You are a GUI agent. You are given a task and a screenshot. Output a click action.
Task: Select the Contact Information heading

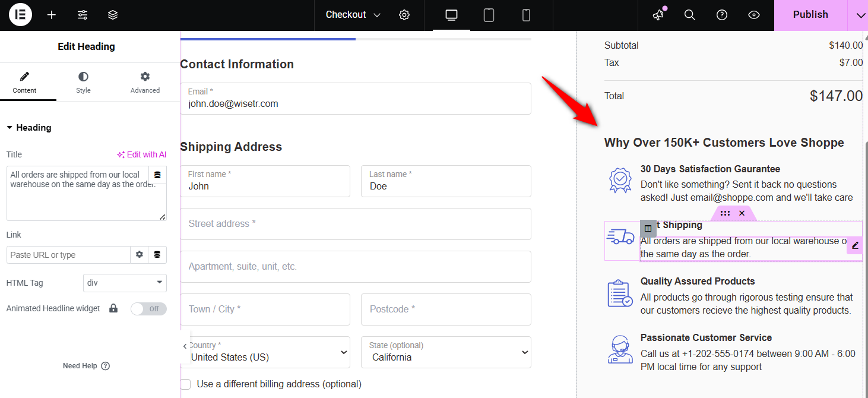pos(237,64)
